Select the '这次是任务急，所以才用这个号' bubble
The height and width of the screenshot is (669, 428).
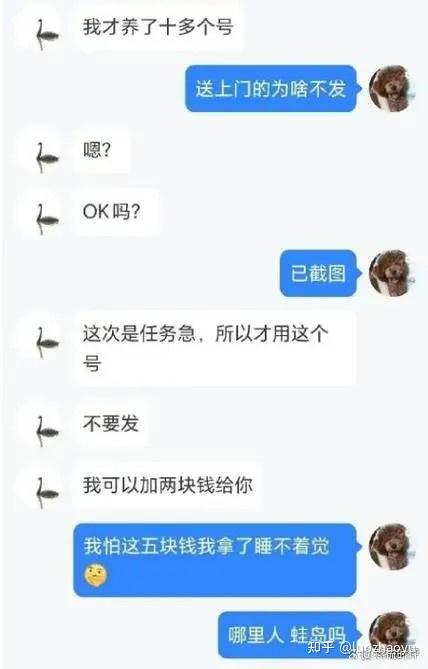pos(215,349)
